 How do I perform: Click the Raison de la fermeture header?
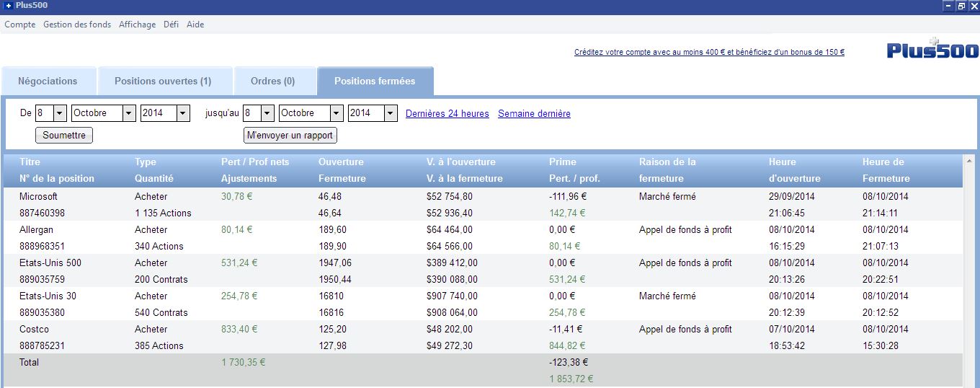pos(667,169)
